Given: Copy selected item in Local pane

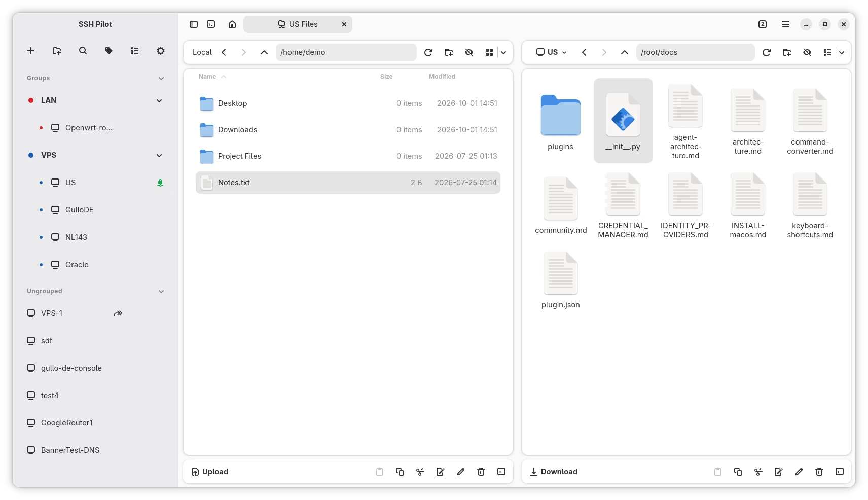Looking at the screenshot, I should [400, 472].
